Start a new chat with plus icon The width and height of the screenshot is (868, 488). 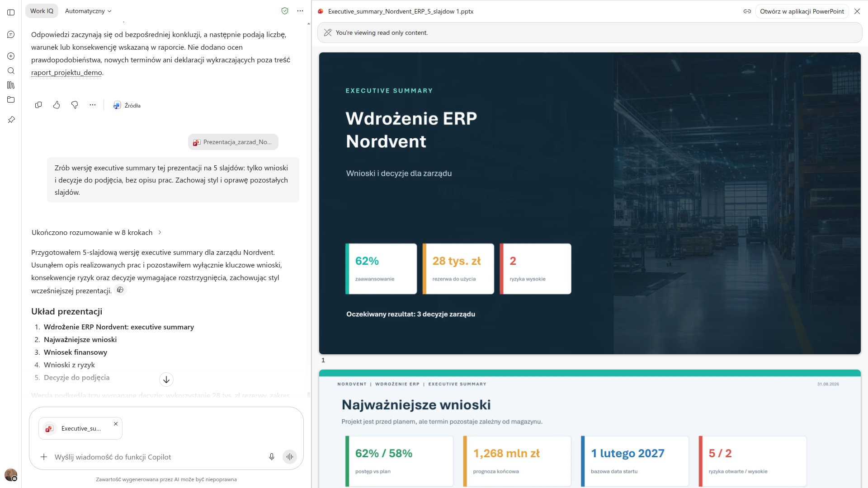click(x=11, y=56)
